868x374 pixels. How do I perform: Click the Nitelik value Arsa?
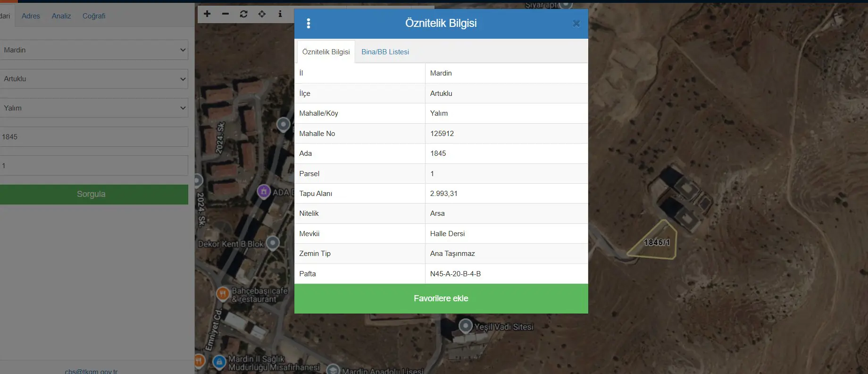[437, 213]
